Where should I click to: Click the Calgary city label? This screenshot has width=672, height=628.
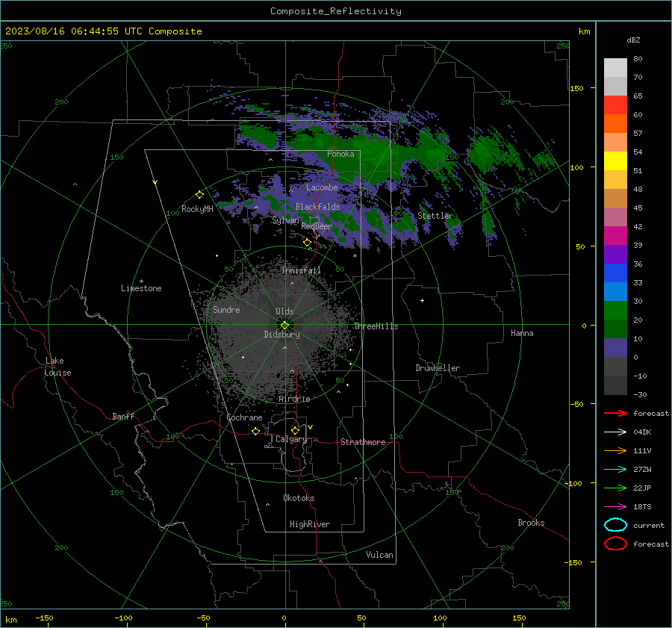pos(291,439)
